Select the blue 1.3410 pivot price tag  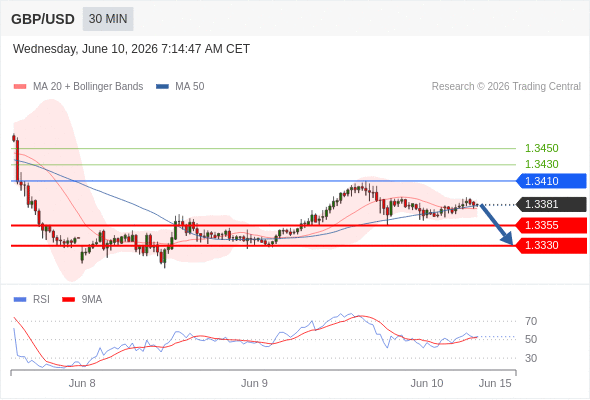click(x=552, y=181)
